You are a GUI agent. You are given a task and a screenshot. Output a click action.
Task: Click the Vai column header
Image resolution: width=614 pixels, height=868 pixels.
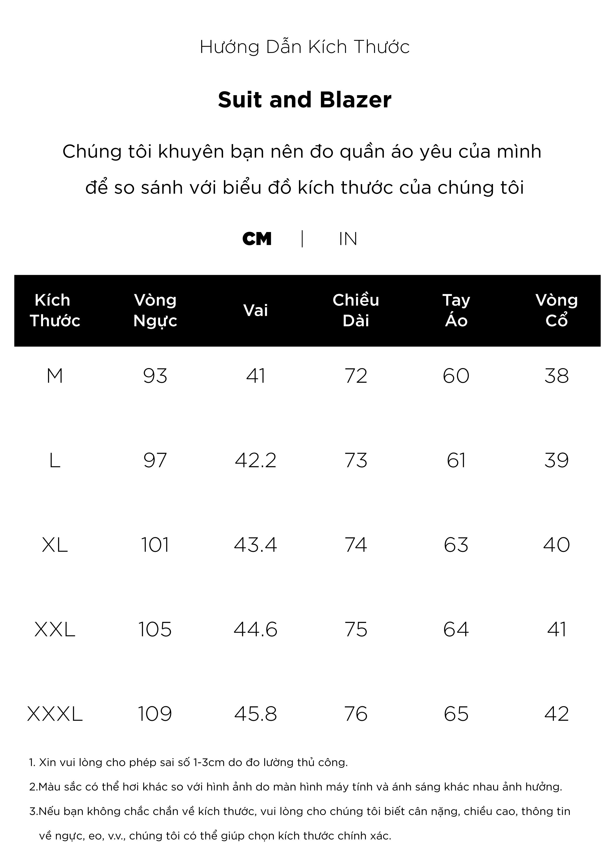click(256, 310)
